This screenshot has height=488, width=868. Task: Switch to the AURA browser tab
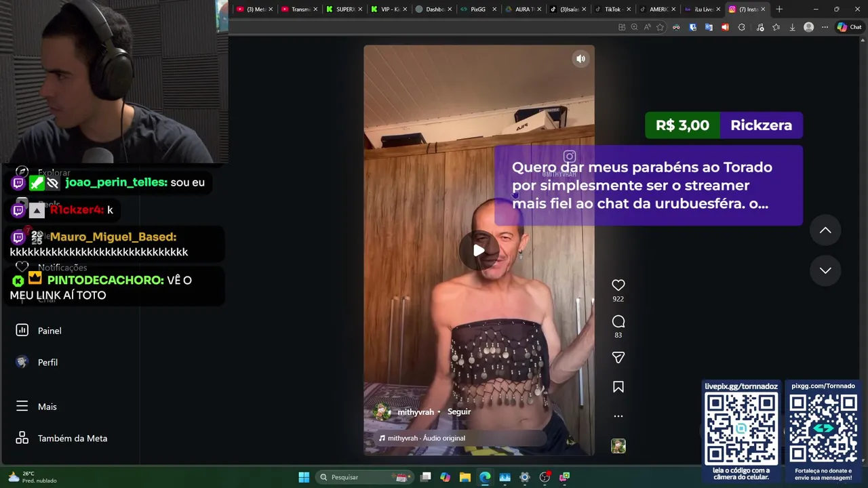point(523,9)
